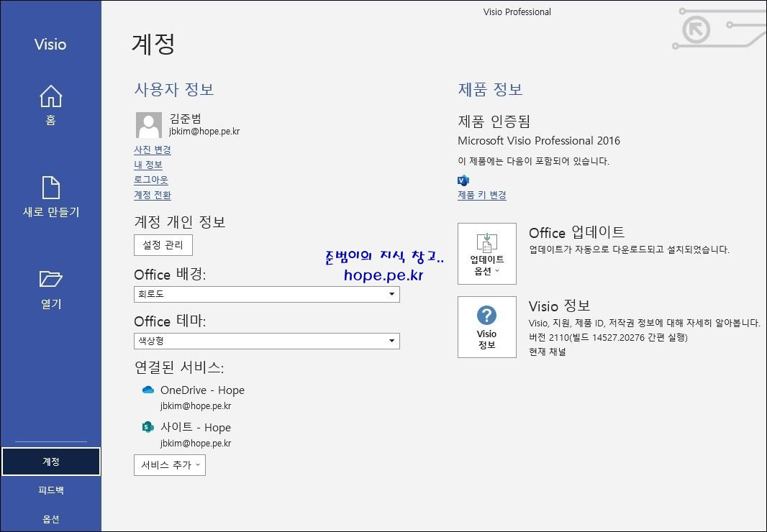
Task: Click the Office 업데이트 heading
Action: [577, 232]
